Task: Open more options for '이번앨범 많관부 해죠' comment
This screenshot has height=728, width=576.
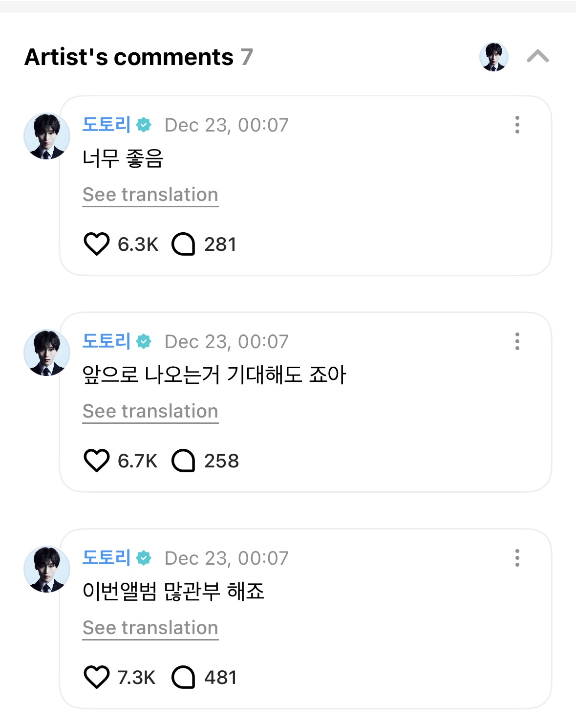Action: (517, 558)
